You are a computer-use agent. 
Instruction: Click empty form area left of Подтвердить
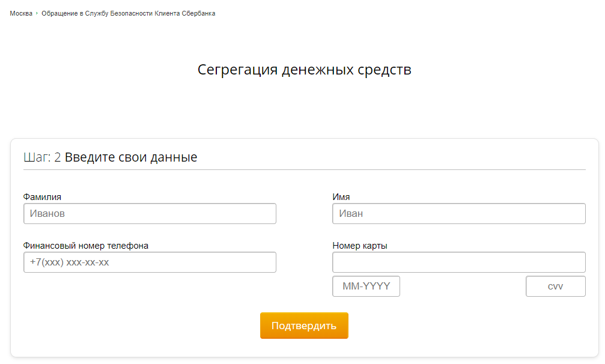pos(138,326)
